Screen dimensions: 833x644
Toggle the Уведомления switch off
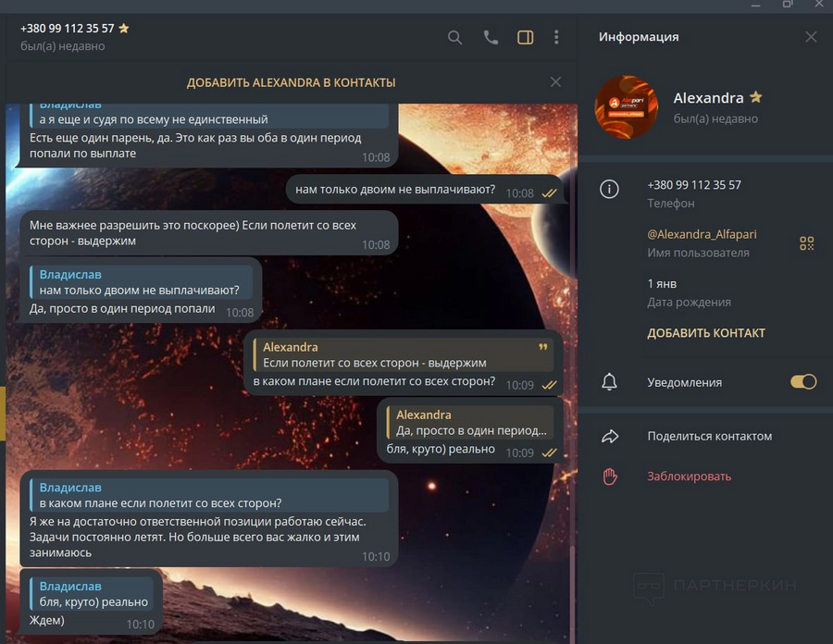(803, 382)
